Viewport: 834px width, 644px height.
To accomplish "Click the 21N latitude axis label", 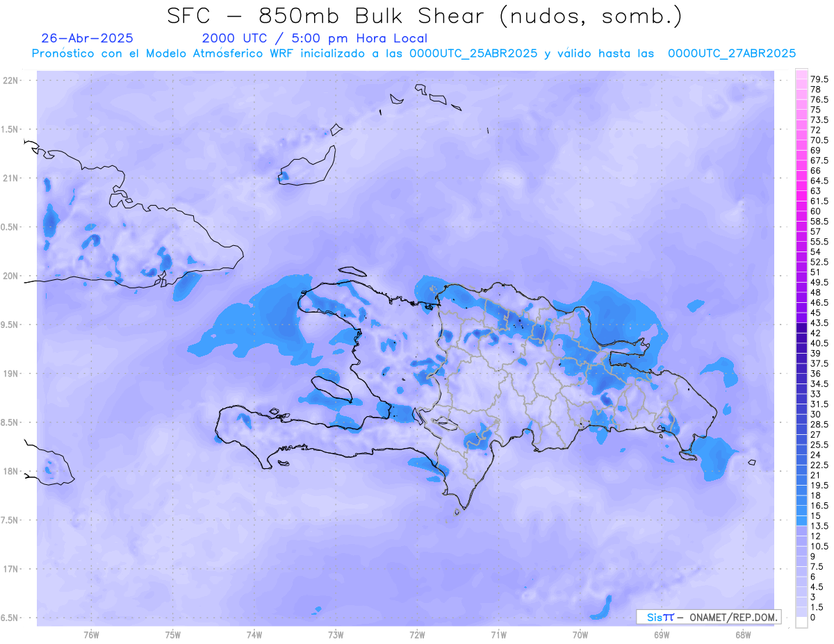I will pyautogui.click(x=10, y=178).
